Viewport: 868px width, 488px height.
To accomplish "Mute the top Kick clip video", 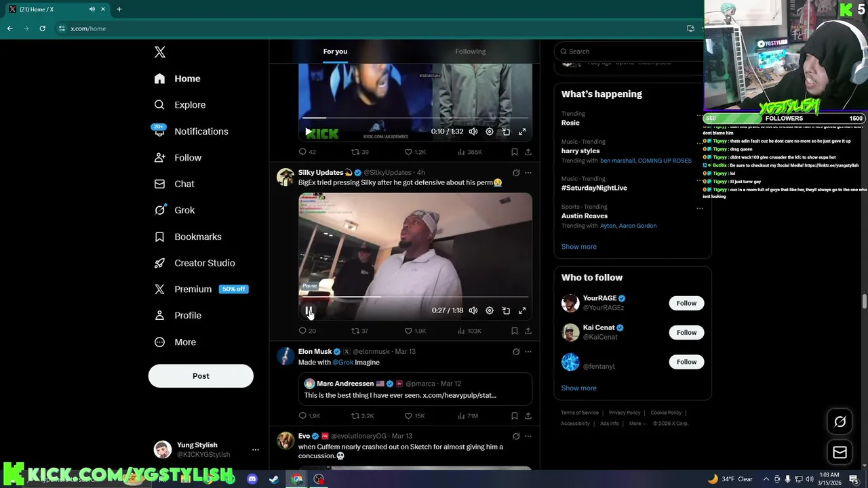I will coord(473,131).
